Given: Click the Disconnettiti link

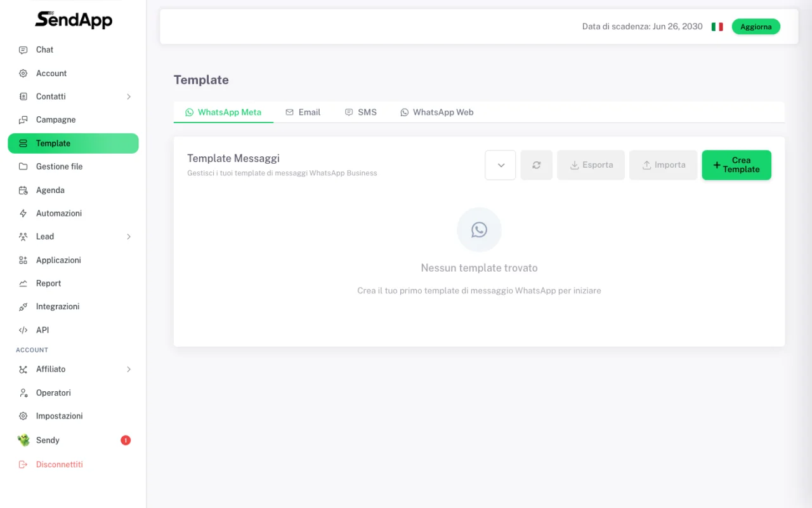Looking at the screenshot, I should pyautogui.click(x=60, y=464).
